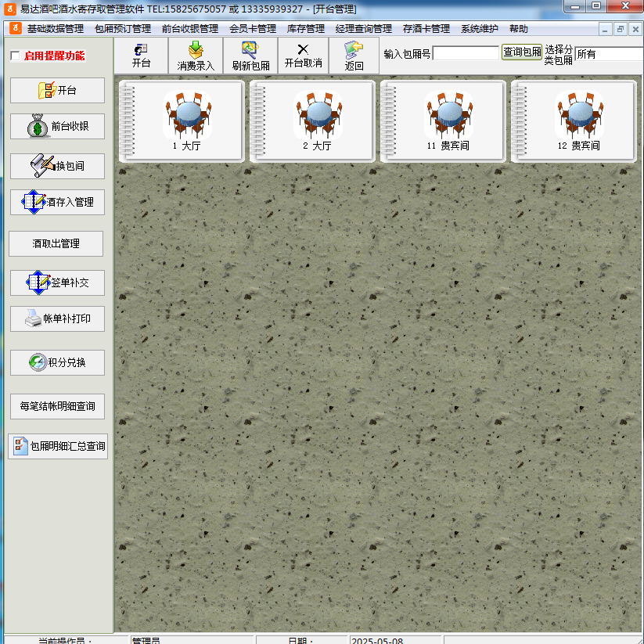
Task: Select table 1 大厅 card
Action: (182, 121)
